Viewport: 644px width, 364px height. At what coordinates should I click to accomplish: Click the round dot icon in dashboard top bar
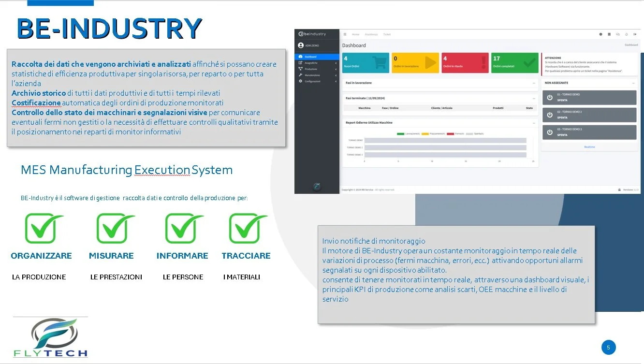(601, 34)
